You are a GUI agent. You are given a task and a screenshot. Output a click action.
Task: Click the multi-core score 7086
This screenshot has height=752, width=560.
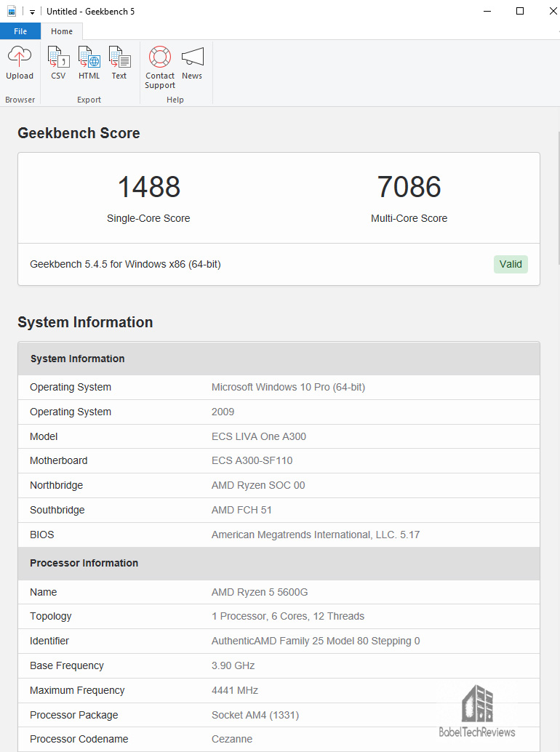(409, 187)
